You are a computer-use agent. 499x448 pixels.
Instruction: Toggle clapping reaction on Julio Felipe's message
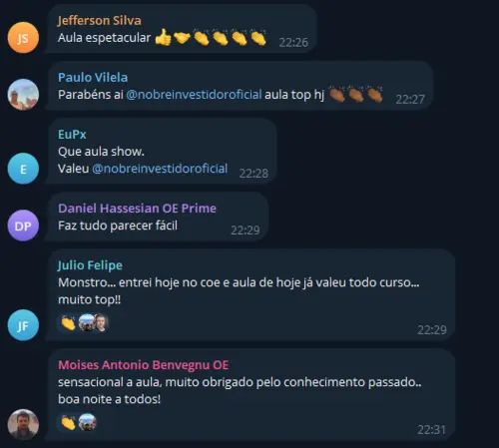point(69,323)
